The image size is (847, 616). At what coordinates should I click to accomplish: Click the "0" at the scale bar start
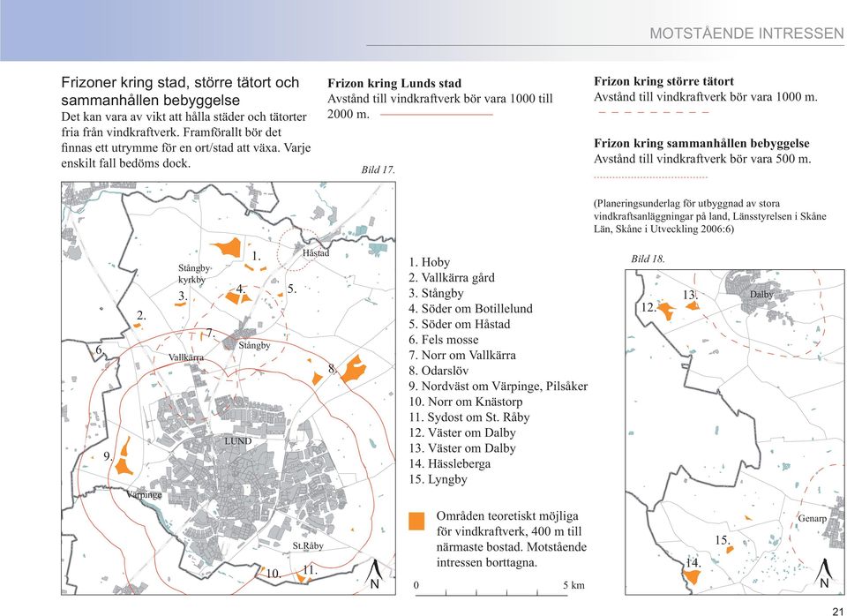(416, 585)
